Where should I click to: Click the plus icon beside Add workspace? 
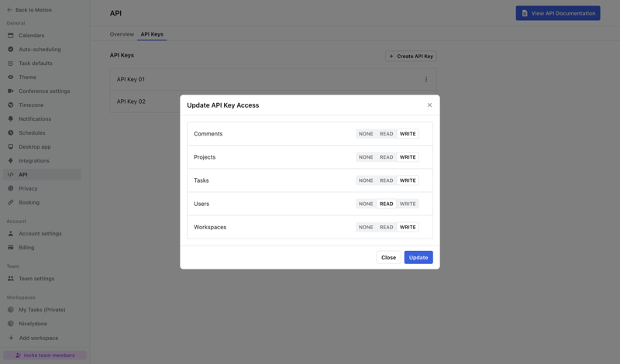(11, 338)
